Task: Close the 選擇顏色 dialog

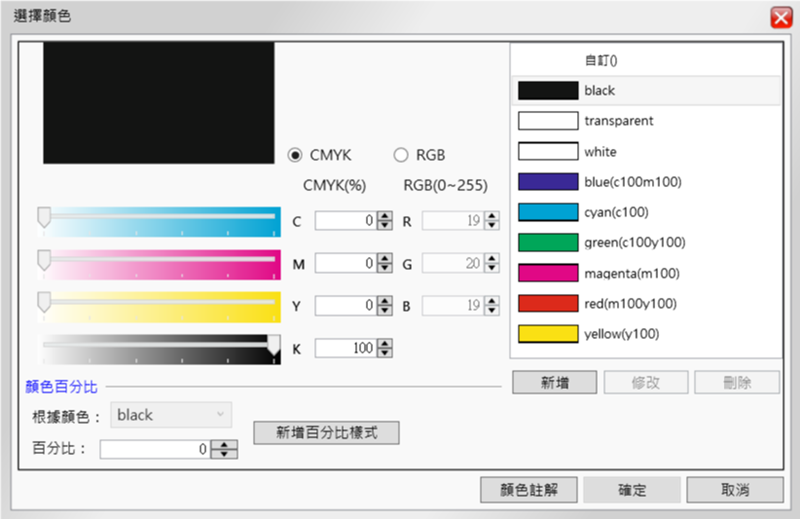Action: (781, 18)
